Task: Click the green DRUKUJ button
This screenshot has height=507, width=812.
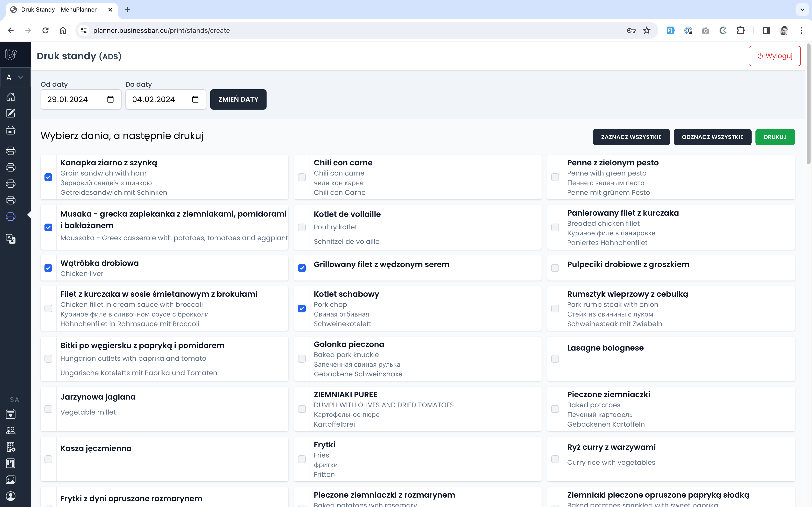Action: tap(775, 137)
